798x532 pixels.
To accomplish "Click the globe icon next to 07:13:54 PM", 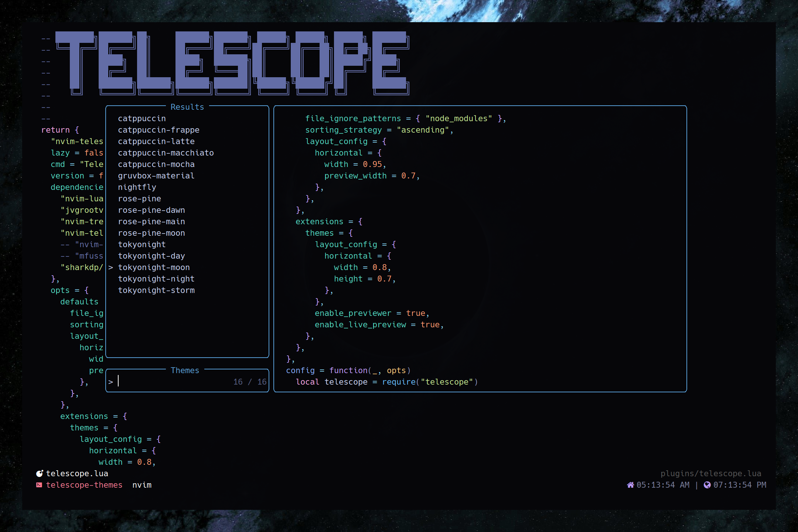I will (x=707, y=485).
